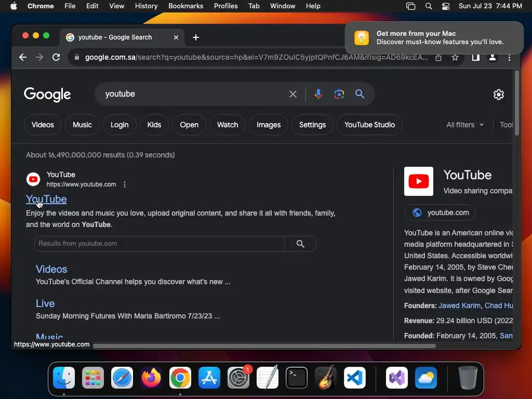Open the Get more from your Mac notification
532x399 pixels.
[434, 37]
